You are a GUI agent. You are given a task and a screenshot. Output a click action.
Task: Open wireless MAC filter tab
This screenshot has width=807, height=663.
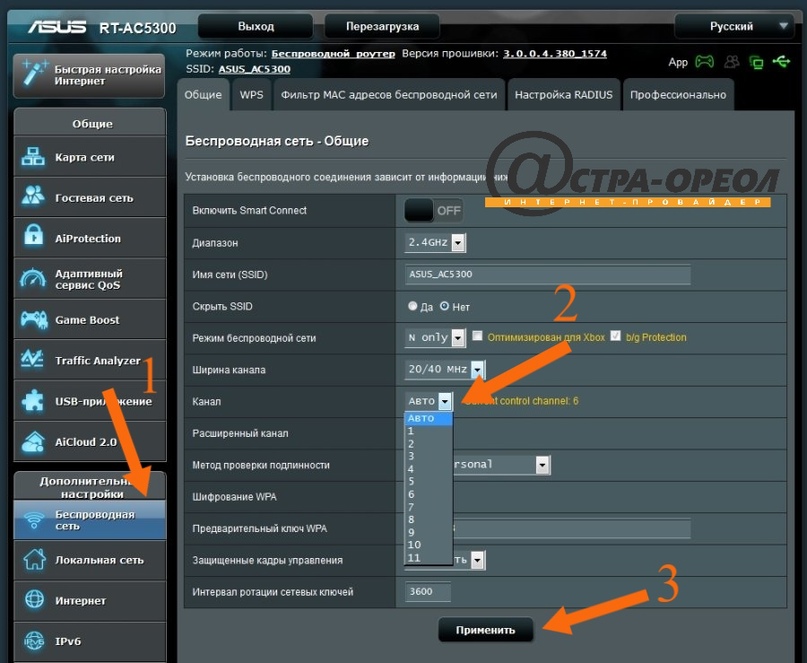point(389,95)
